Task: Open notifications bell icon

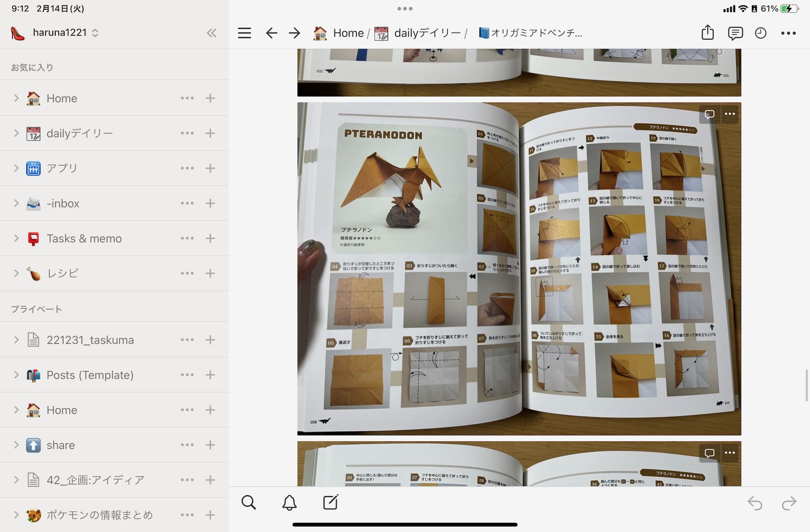Action: (289, 502)
